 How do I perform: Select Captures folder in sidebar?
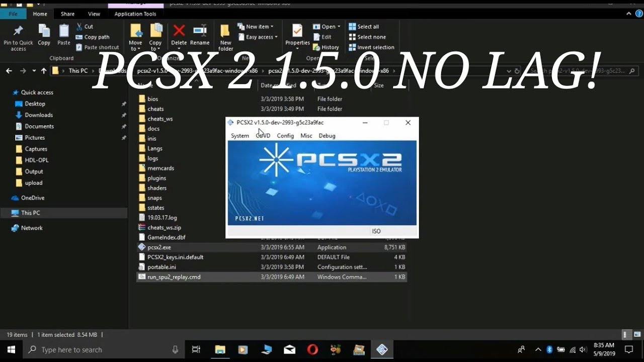pos(36,149)
